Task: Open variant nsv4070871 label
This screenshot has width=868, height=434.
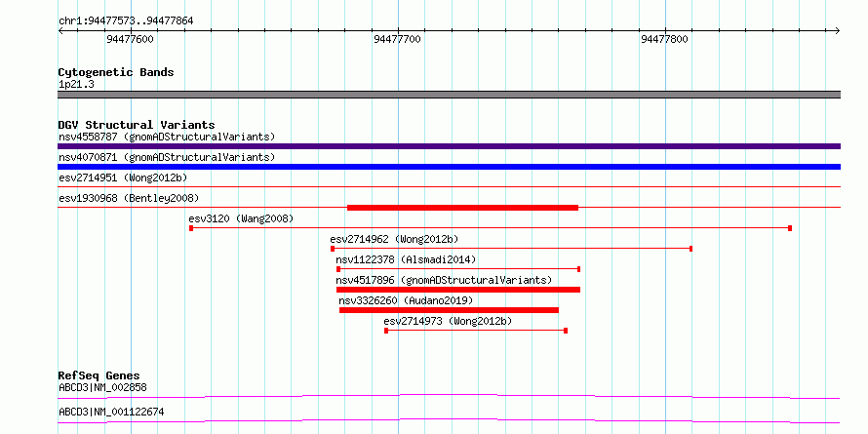Action: click(x=167, y=157)
